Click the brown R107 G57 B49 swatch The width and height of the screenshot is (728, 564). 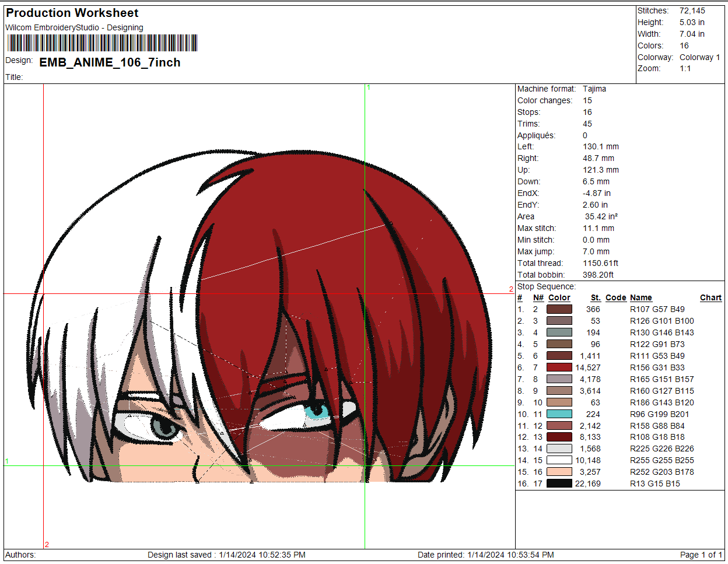pyautogui.click(x=559, y=309)
